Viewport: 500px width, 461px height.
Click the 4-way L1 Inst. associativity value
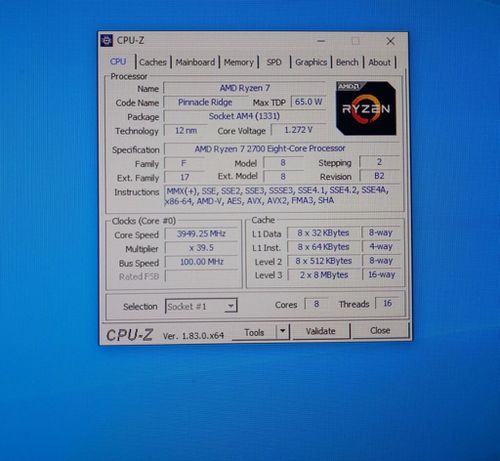[x=381, y=246]
